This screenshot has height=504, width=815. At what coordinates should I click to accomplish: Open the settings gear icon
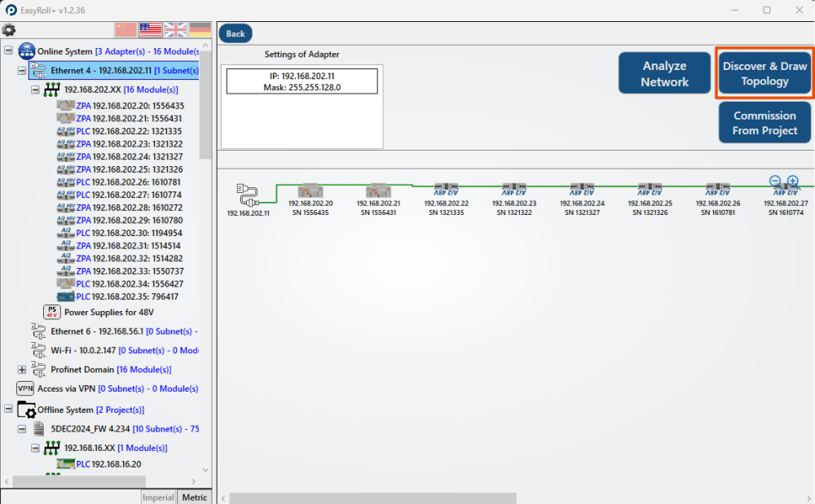10,28
